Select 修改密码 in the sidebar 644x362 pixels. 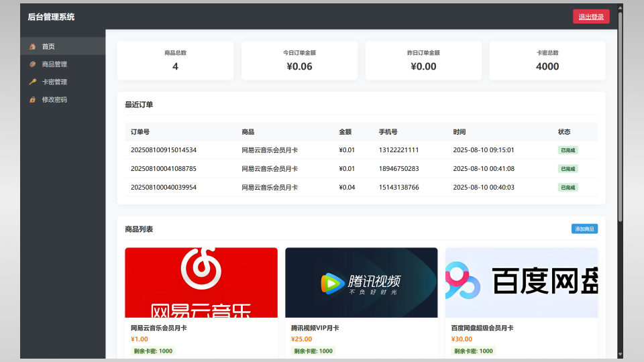click(x=63, y=99)
